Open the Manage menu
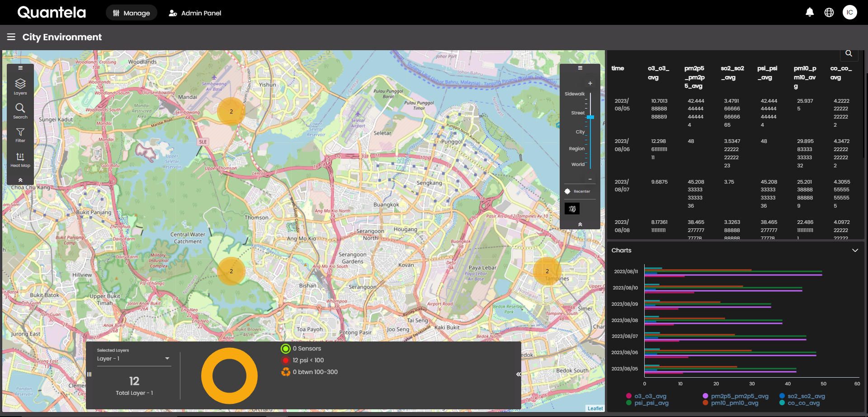The image size is (868, 417). coord(132,13)
